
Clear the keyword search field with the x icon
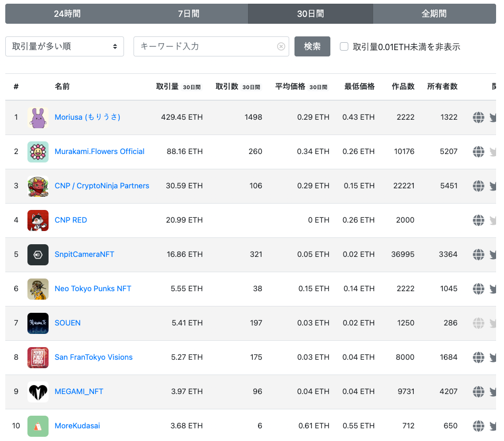[281, 46]
